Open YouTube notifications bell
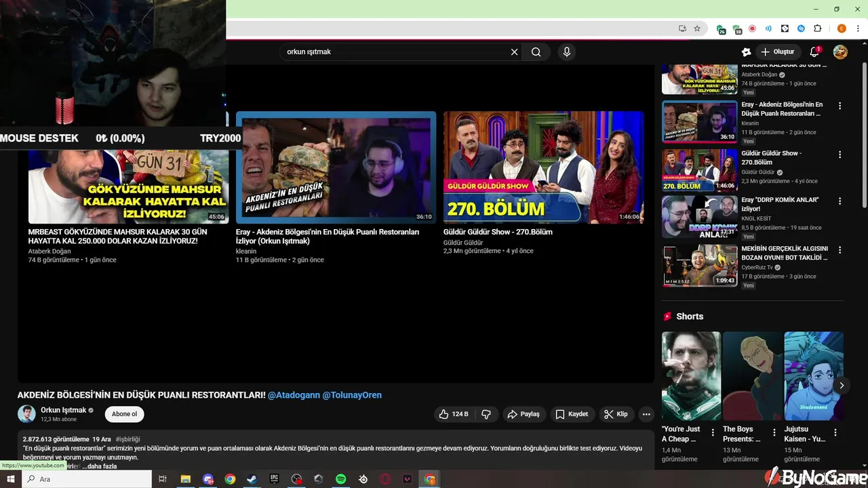The width and height of the screenshot is (868, 488). [815, 52]
